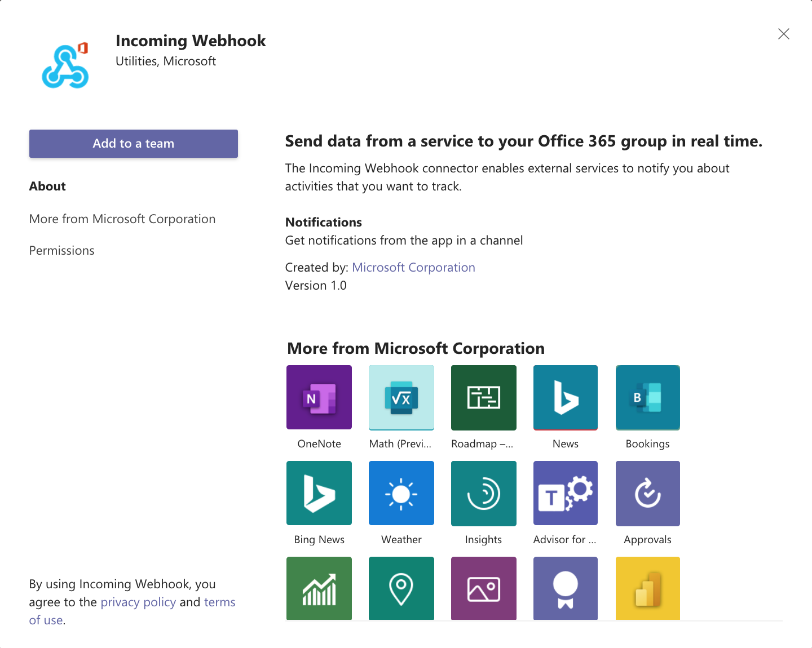Select the award ribbon app icon

click(566, 588)
